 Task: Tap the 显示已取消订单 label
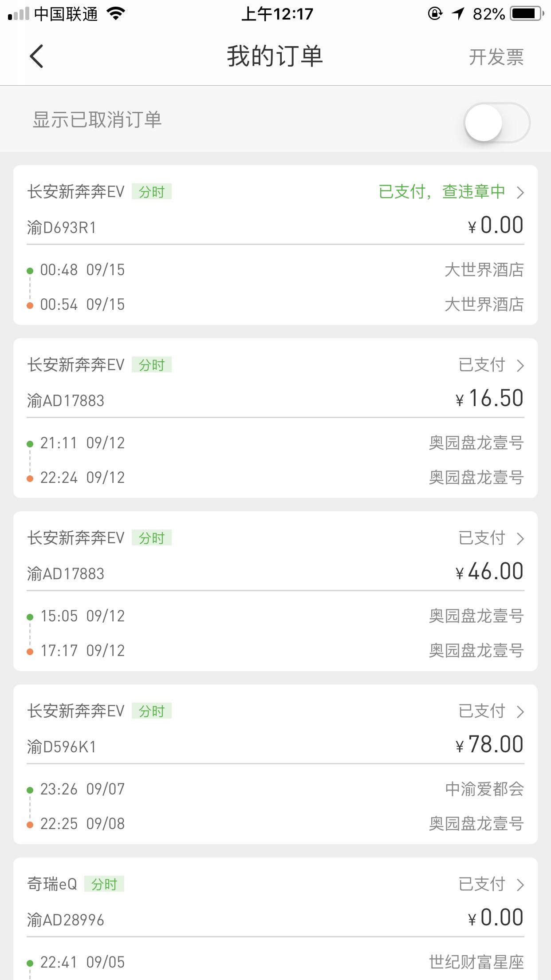[97, 120]
